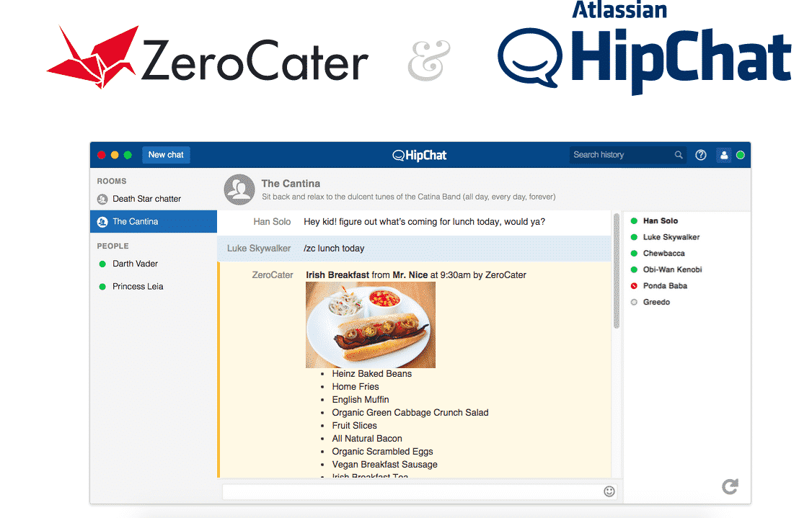The width and height of the screenshot is (812, 518).
Task: Toggle the people roster panel via person icon
Action: tap(723, 154)
